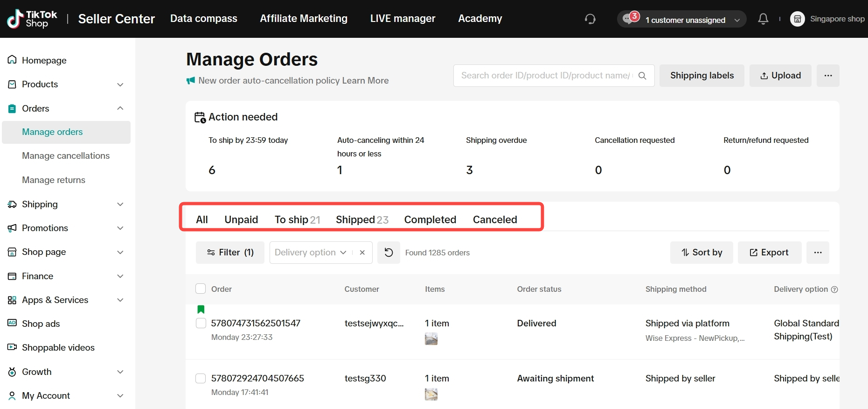Export the orders list
Viewport: 868px width, 409px height.
click(769, 253)
